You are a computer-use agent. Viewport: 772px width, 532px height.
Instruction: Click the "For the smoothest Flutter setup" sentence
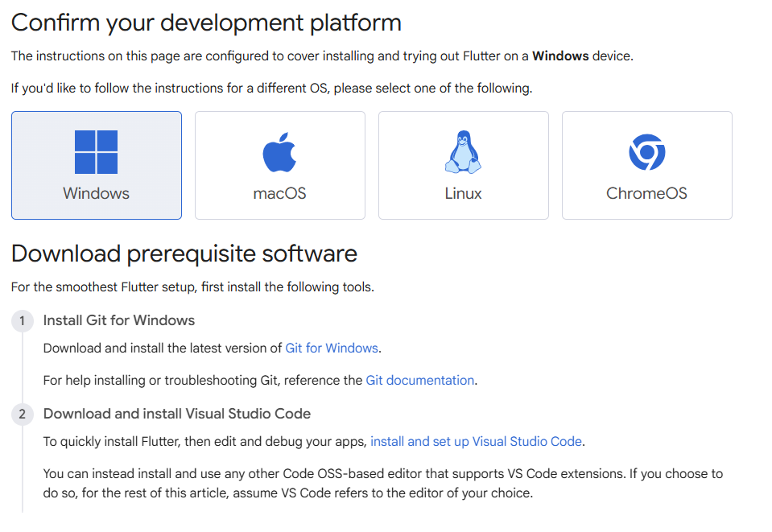pyautogui.click(x=192, y=287)
